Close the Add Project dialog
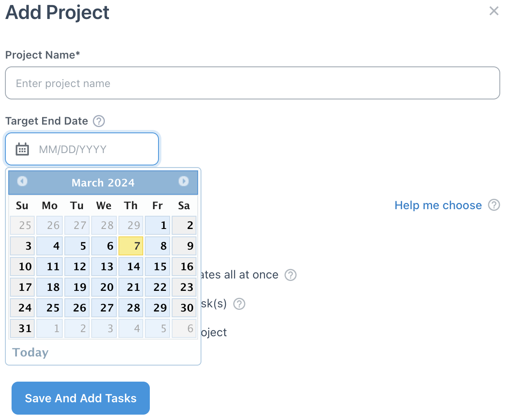The height and width of the screenshot is (420, 506). coord(494,11)
